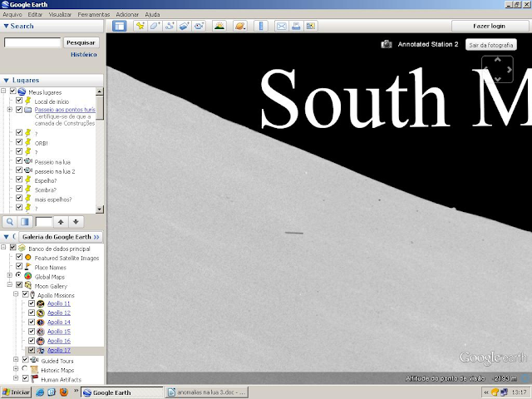
Task: Collapse the Banco de dados principal node
Action: (3, 247)
